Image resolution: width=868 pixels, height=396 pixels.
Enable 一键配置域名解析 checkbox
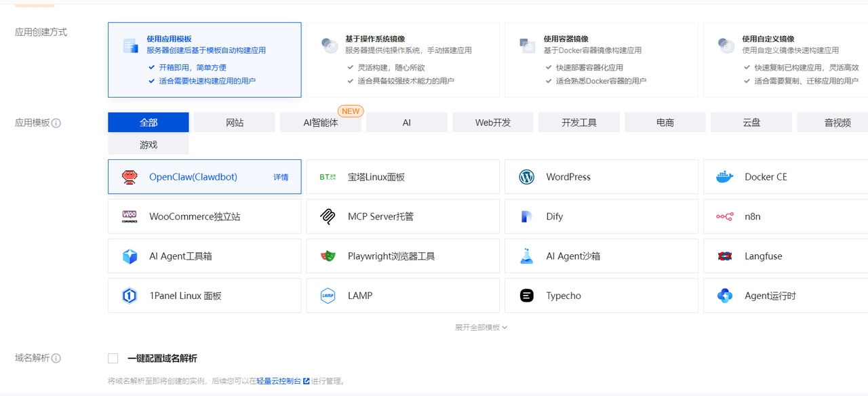113,359
